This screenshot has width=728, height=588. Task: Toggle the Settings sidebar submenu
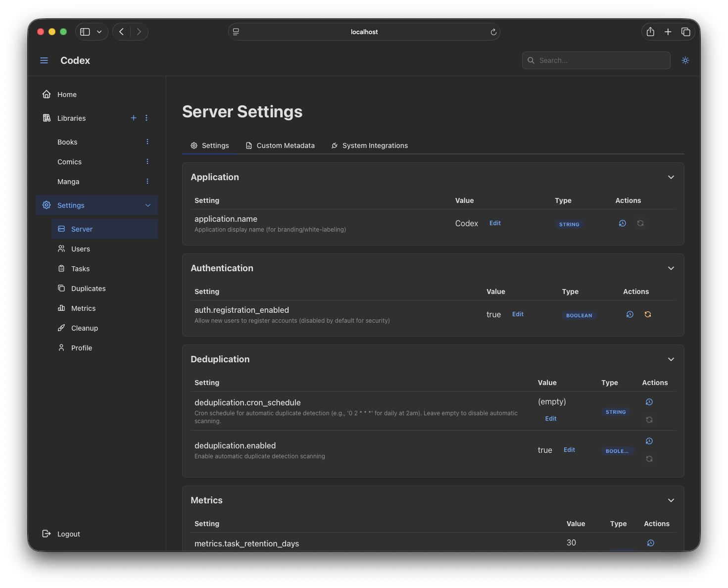147,205
